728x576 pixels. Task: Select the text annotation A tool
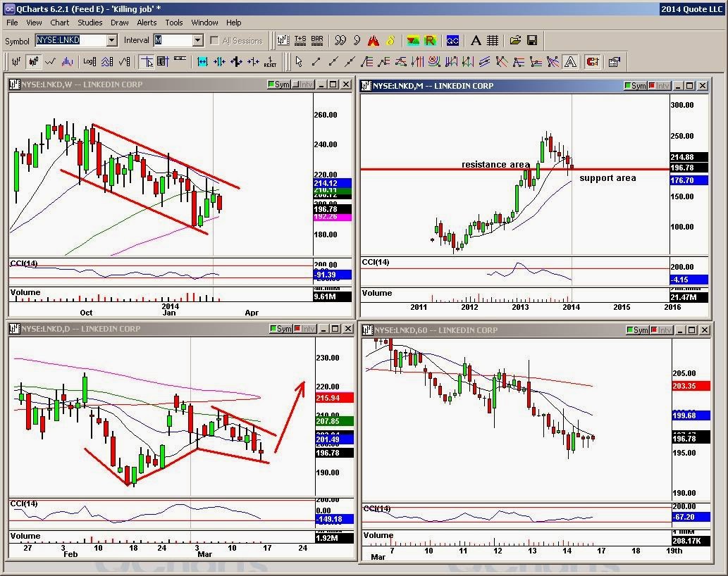[571, 62]
